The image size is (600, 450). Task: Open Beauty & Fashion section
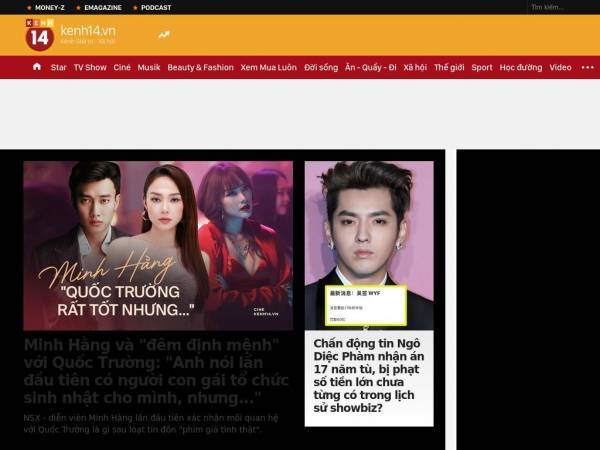pos(201,67)
